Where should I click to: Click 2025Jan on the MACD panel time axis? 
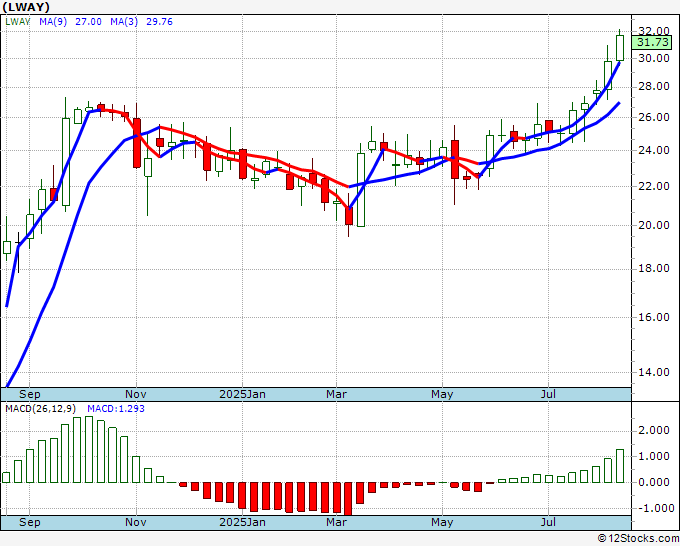click(x=242, y=522)
